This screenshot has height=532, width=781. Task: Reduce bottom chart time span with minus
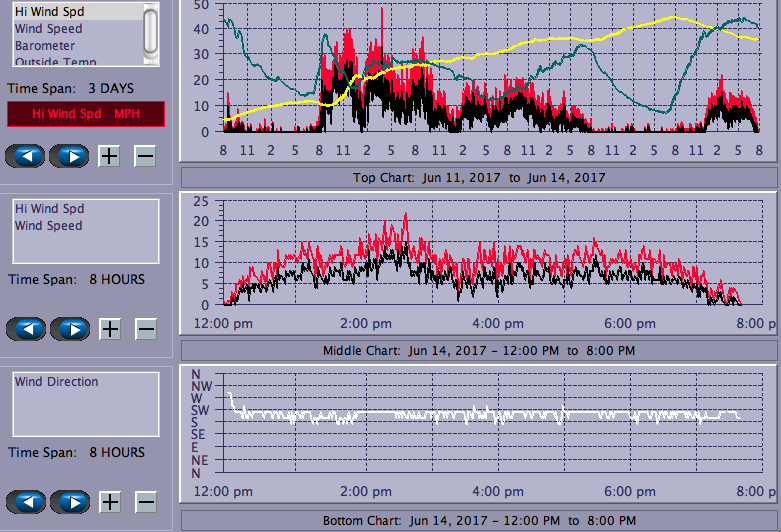145,502
